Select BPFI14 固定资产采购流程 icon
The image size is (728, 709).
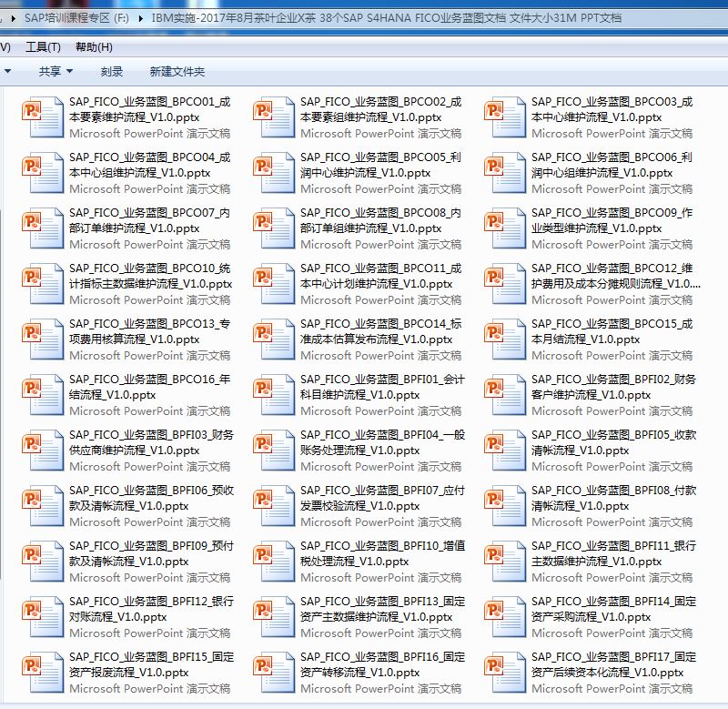pos(505,616)
